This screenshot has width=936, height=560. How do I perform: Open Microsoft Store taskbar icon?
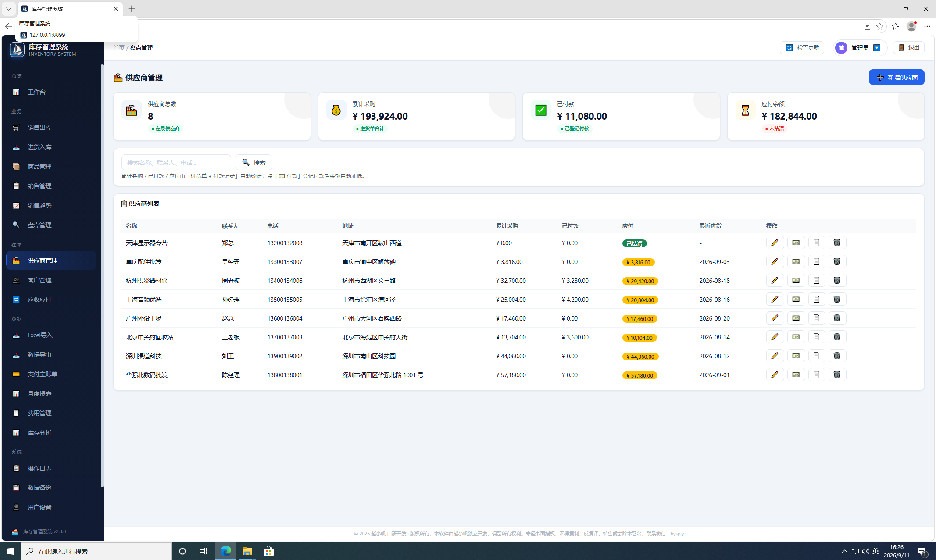click(x=268, y=551)
